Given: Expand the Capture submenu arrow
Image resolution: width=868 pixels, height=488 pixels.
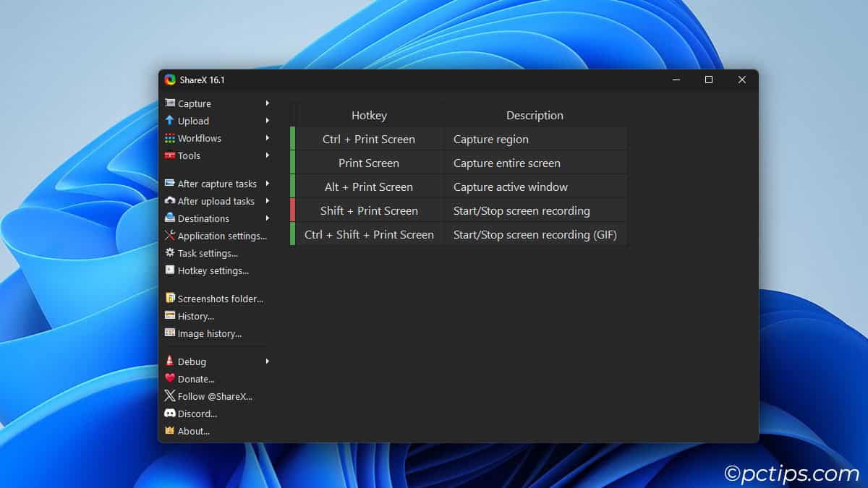Looking at the screenshot, I should (x=268, y=103).
